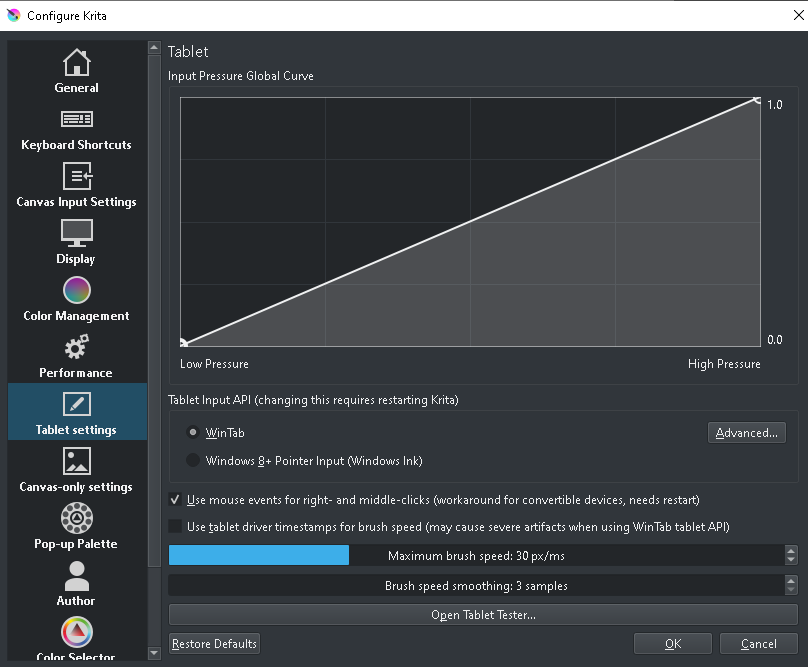Image resolution: width=808 pixels, height=667 pixels.
Task: Click the Tablet settings label
Action: tap(76, 430)
